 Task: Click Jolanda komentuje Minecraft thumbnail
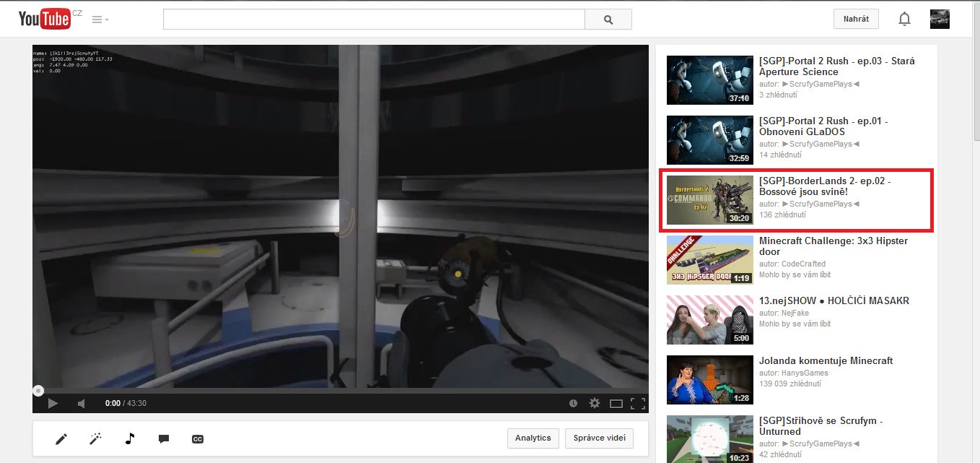(x=710, y=380)
